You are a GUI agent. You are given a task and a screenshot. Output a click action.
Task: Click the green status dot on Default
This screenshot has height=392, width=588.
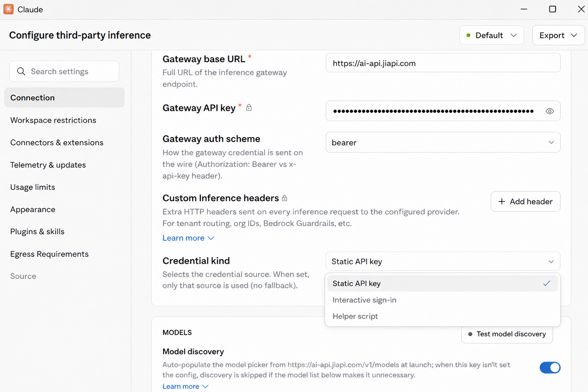tap(468, 35)
